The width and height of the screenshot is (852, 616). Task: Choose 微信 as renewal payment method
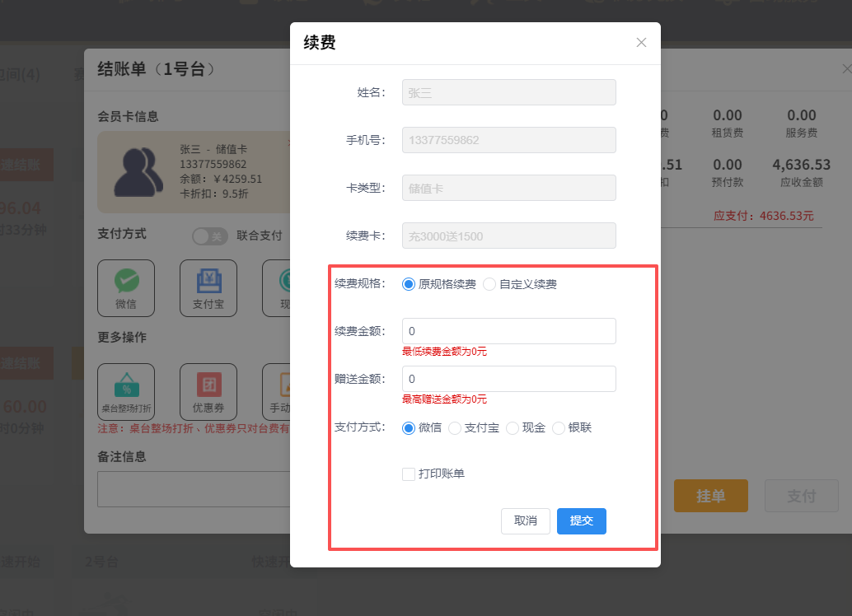click(x=409, y=427)
